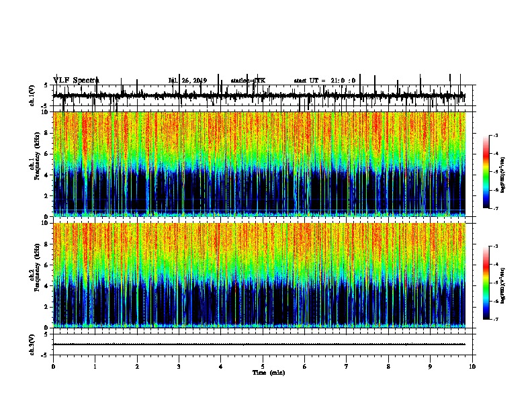Click the "2" kHz tick on ch.1 frequency axis
The width and height of the screenshot is (532, 411).
[47, 196]
